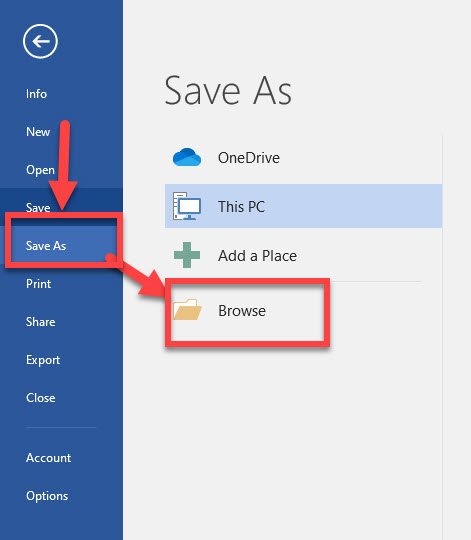Image resolution: width=471 pixels, height=540 pixels.
Task: Choose This PC as the save location
Action: click(x=303, y=206)
